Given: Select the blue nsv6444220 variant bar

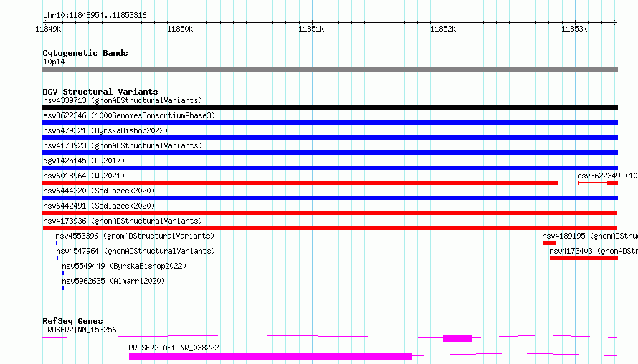Looking at the screenshot, I should point(330,198).
